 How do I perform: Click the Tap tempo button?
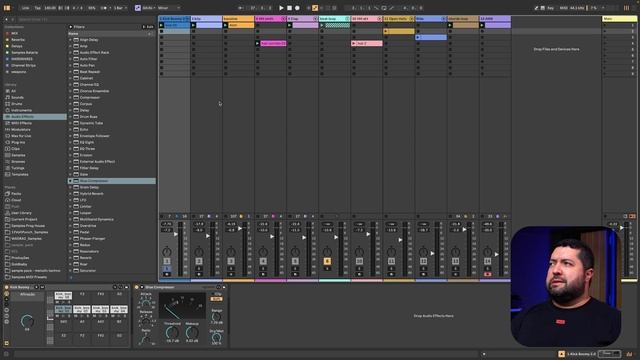[x=38, y=8]
